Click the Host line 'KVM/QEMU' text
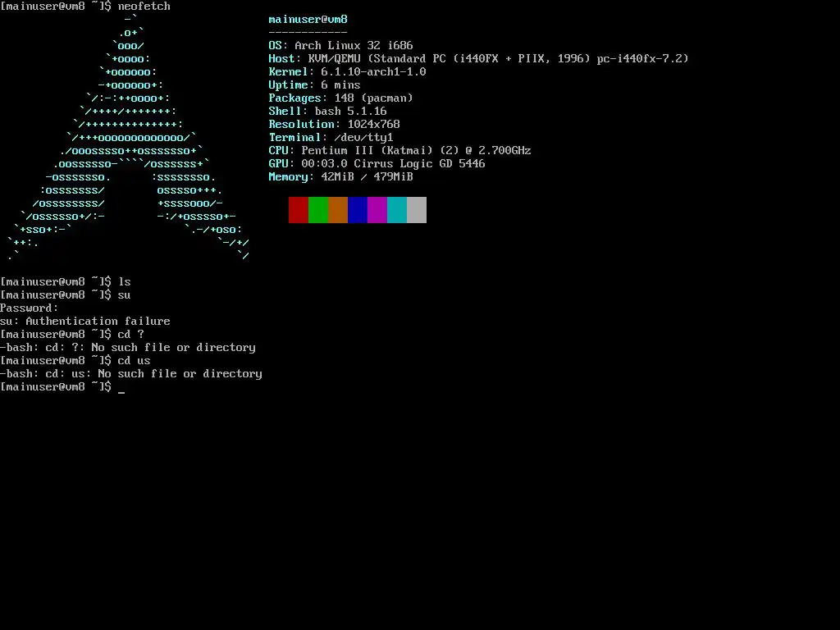The width and height of the screenshot is (840, 630). pos(335,58)
